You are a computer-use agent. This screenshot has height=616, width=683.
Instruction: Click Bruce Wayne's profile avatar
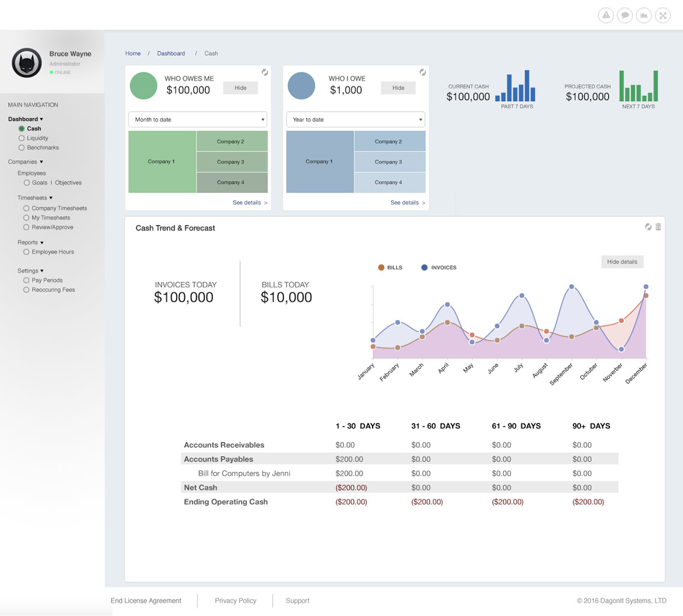pos(27,63)
